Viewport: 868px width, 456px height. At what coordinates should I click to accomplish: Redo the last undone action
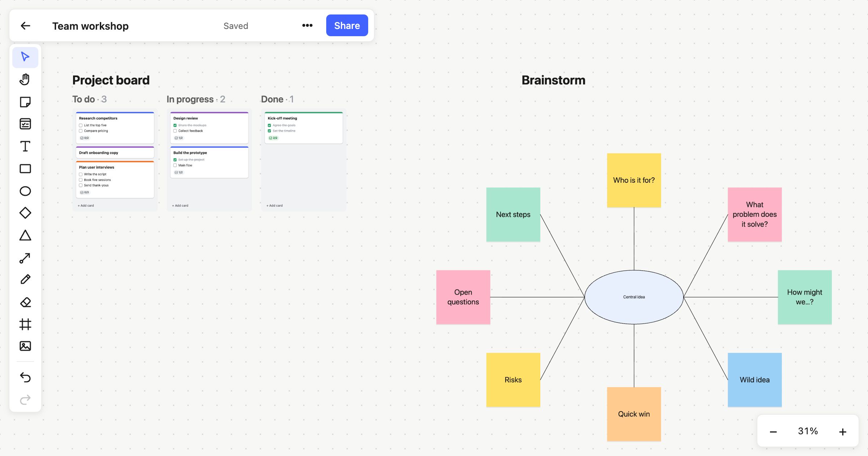[x=25, y=400]
